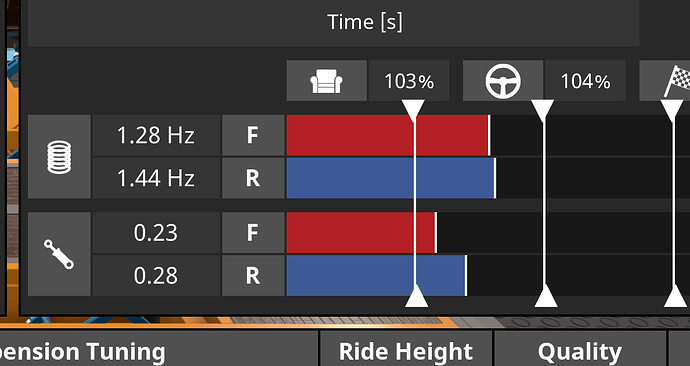
Task: Select the 0.23 front damper value
Action: click(156, 233)
